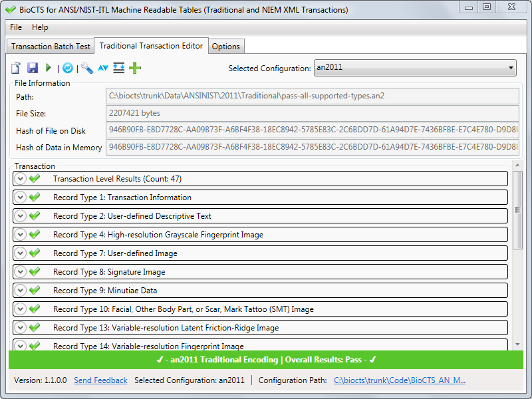The height and width of the screenshot is (399, 532).
Task: Add a new record with the green plus icon
Action: coord(135,67)
